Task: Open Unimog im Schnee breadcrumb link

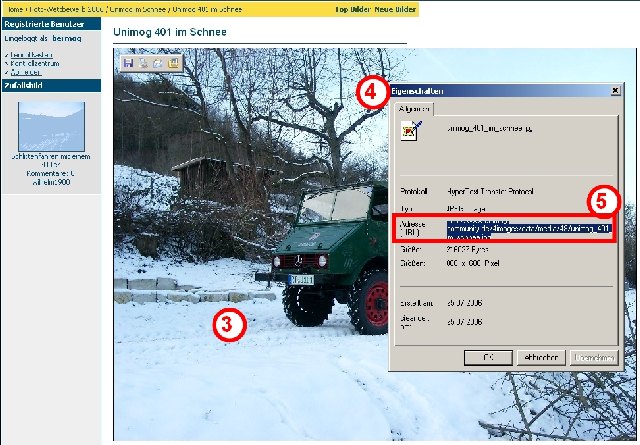Action: point(138,9)
